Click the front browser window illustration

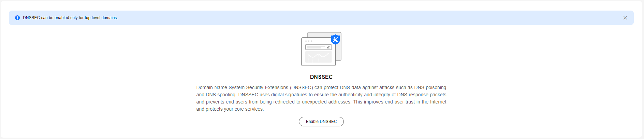tap(319, 52)
